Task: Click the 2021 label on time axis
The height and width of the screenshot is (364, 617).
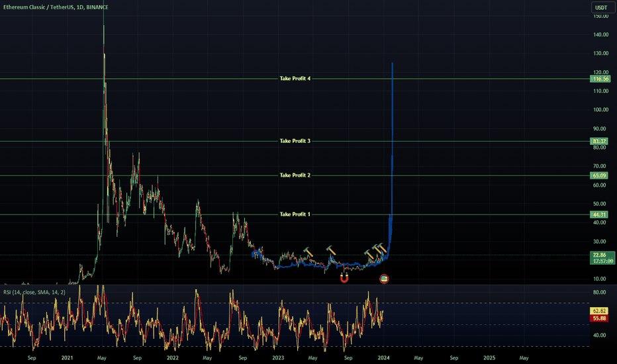Action: pos(68,357)
